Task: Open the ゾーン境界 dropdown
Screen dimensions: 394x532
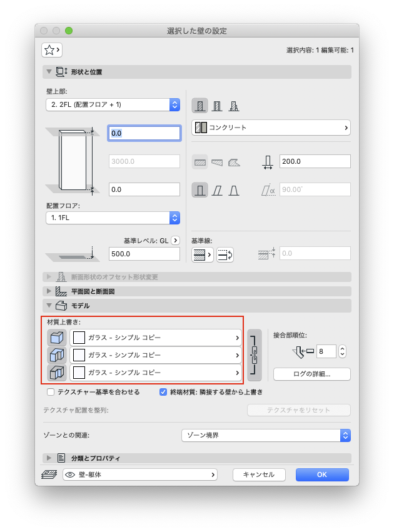Action: click(x=266, y=435)
